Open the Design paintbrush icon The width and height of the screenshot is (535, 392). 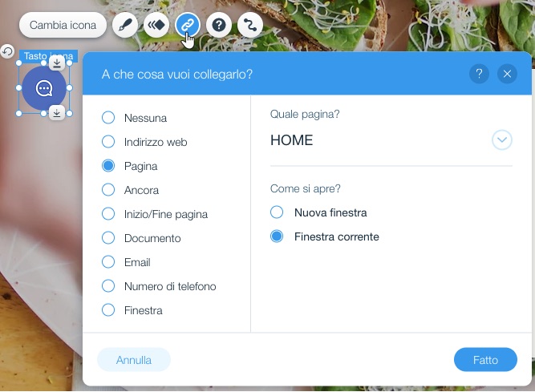point(125,25)
